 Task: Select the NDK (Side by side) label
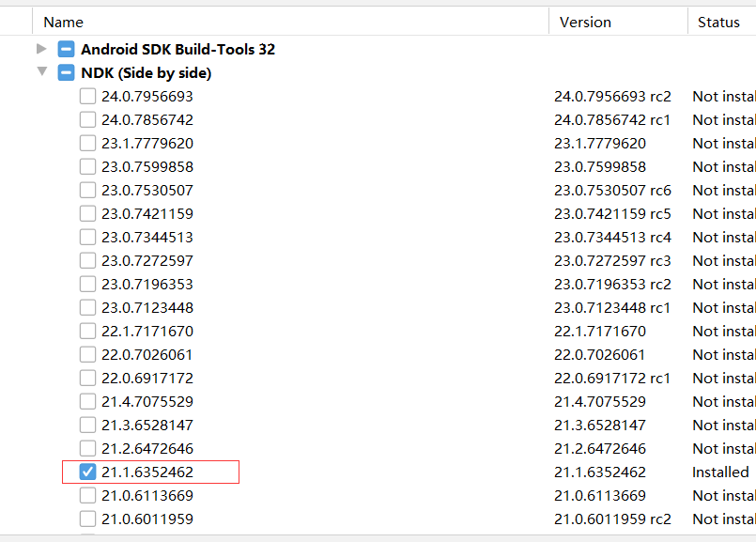pos(146,72)
